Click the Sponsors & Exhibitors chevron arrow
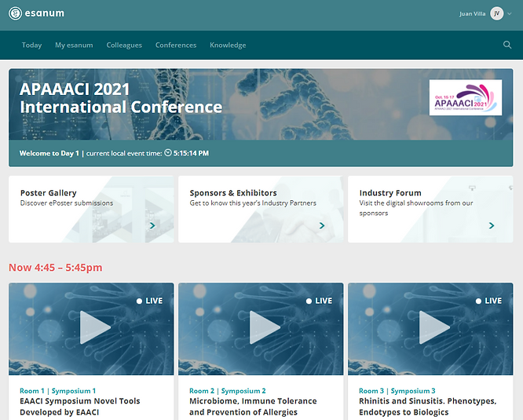Image resolution: width=523 pixels, height=420 pixels. tap(322, 225)
